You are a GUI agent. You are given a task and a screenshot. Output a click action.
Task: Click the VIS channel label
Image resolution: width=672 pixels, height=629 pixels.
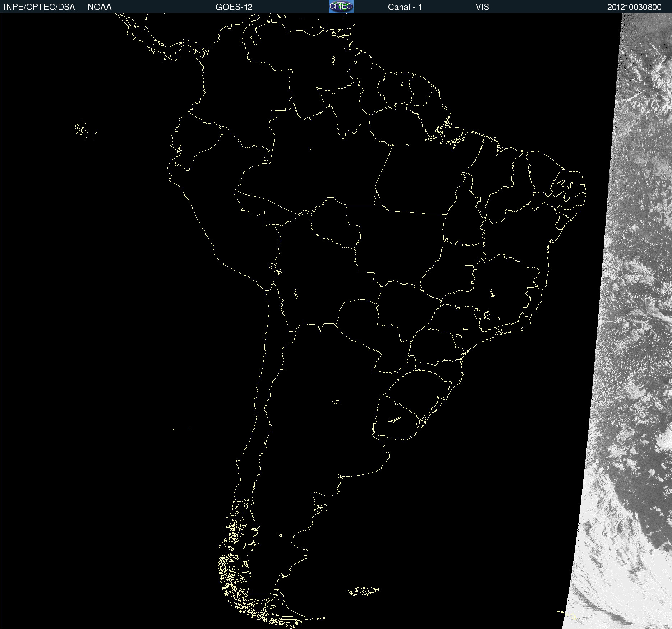482,7
